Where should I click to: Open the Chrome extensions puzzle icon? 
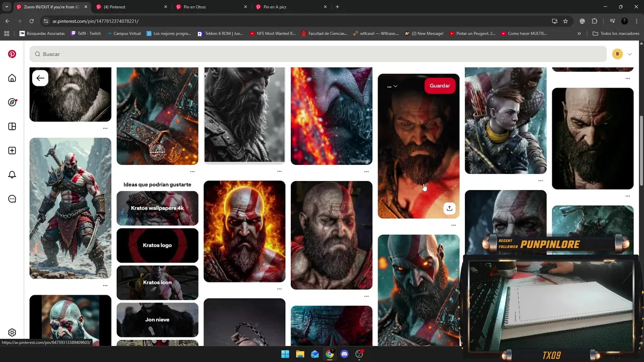coord(594,21)
